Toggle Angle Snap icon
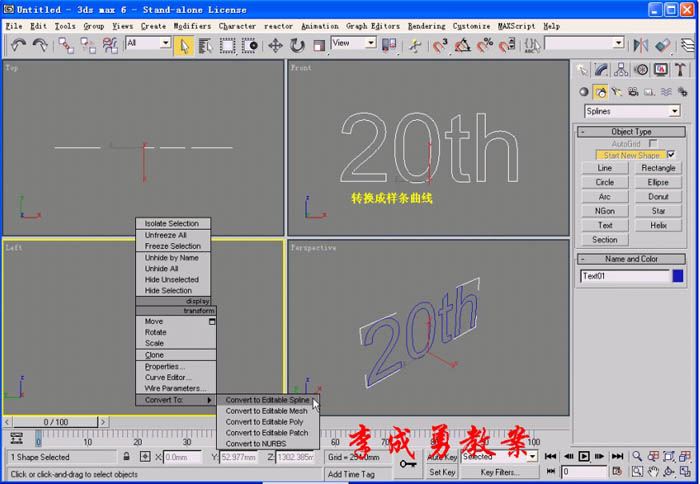 point(462,46)
